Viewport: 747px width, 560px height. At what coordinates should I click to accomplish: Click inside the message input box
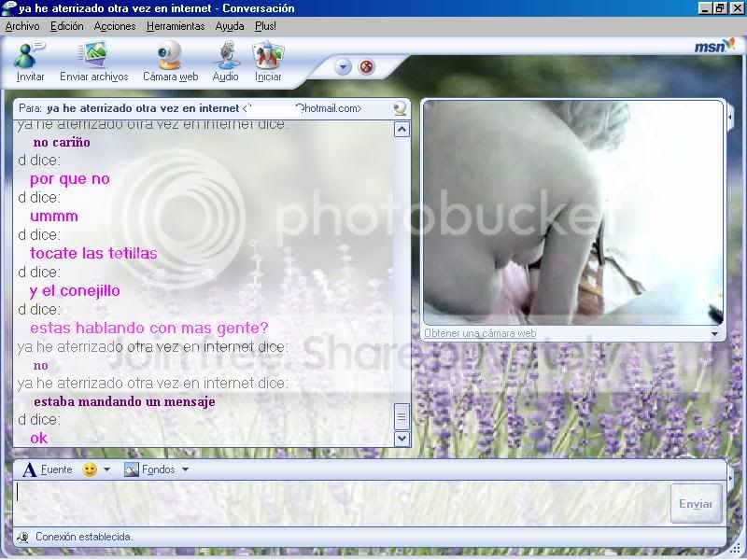(341, 504)
